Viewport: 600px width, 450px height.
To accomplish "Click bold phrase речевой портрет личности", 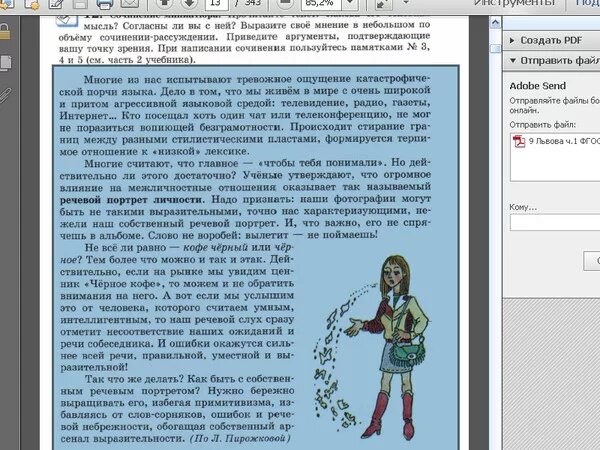I will tap(131, 200).
